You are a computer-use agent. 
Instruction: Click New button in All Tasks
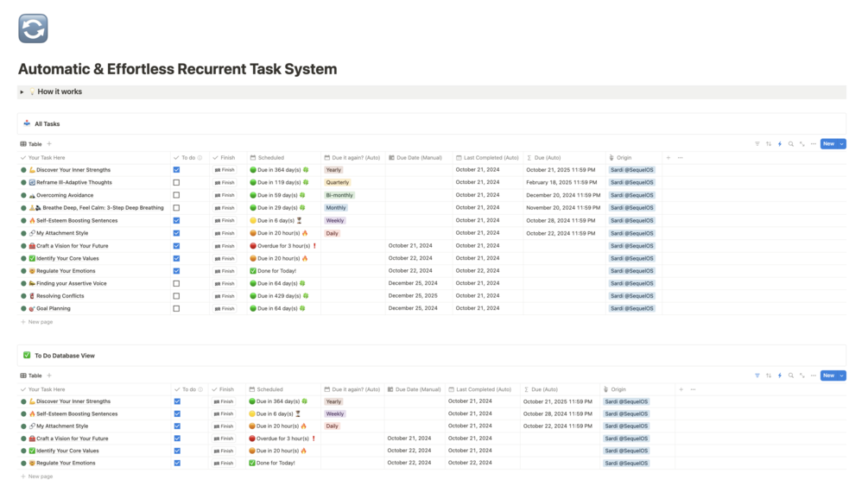coord(828,144)
